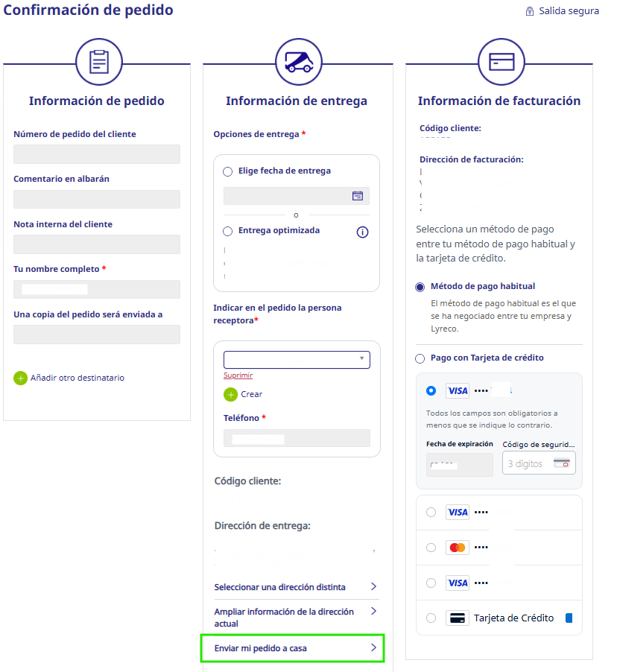This screenshot has height=672, width=617.
Task: Expand Ampliar información de la dirección actual
Action: 296,617
